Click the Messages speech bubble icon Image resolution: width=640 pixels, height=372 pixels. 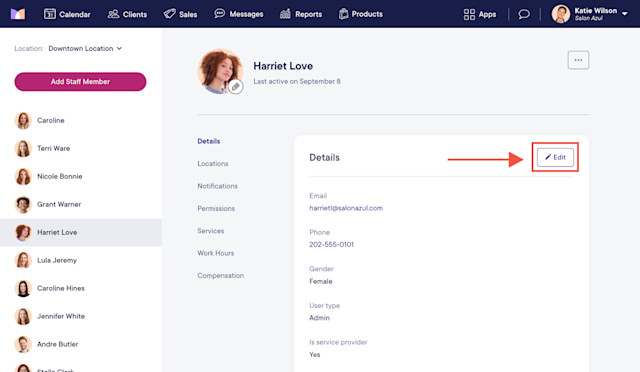220,13
